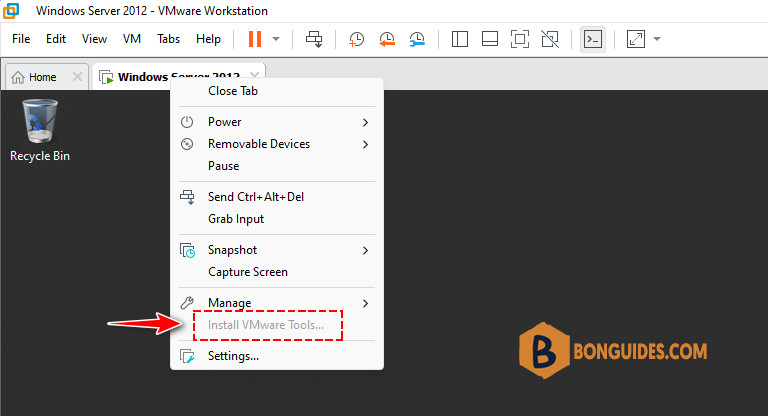Select the Recycle Bin desktop icon

tap(40, 130)
